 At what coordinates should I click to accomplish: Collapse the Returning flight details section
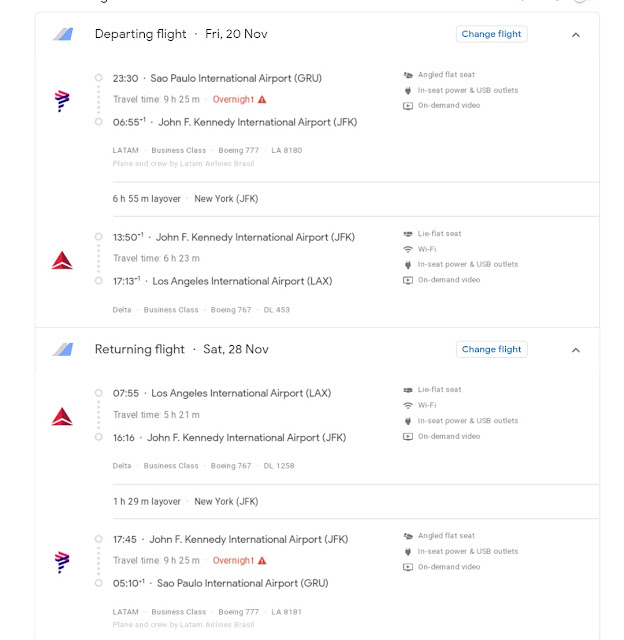[576, 350]
